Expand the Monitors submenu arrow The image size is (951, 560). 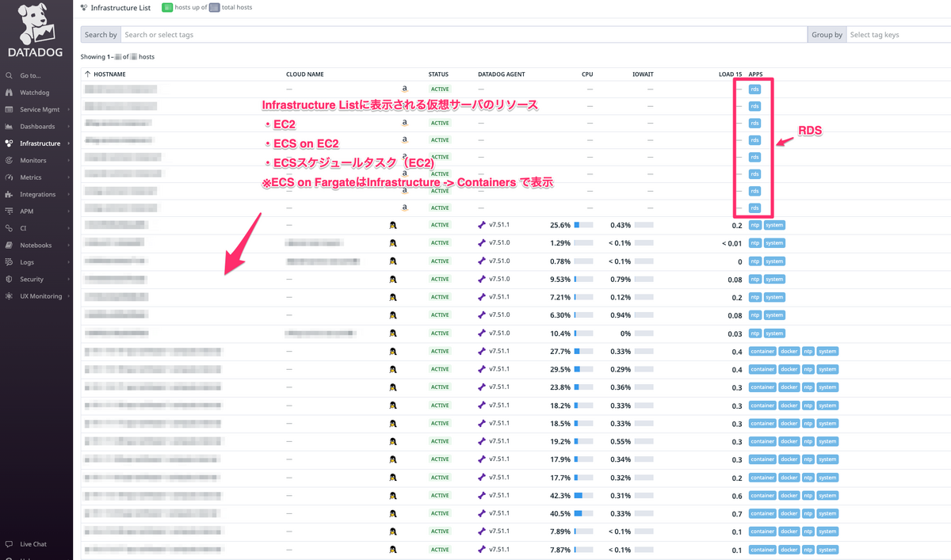tap(69, 161)
